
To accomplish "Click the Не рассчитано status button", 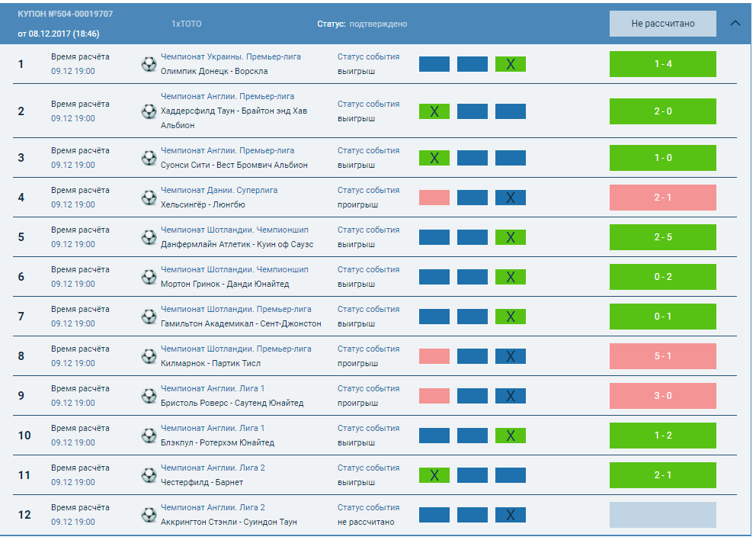I will (662, 24).
